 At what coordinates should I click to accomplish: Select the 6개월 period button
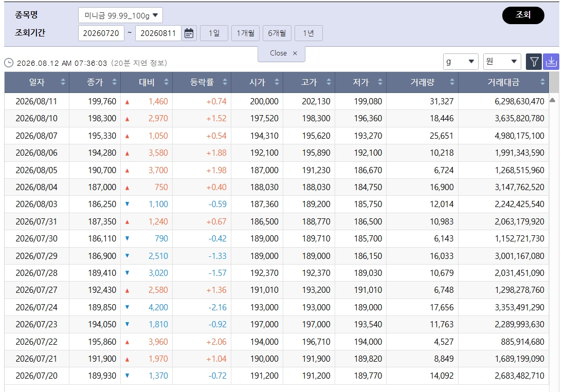(277, 33)
